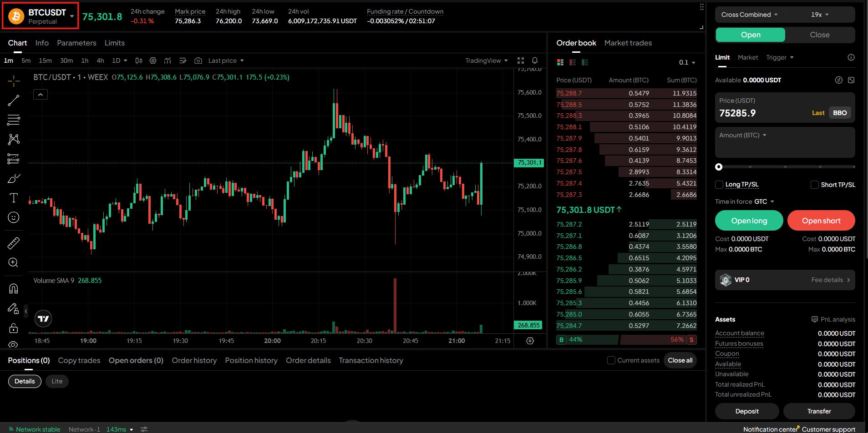Lock all drawing tools
Image resolution: width=868 pixels, height=433 pixels.
(14, 328)
